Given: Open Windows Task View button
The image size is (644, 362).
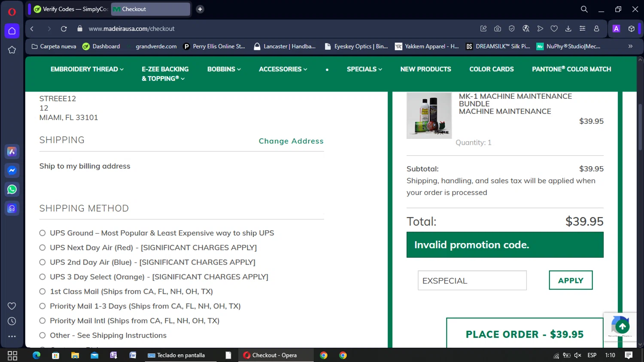Looking at the screenshot, I should point(12,355).
